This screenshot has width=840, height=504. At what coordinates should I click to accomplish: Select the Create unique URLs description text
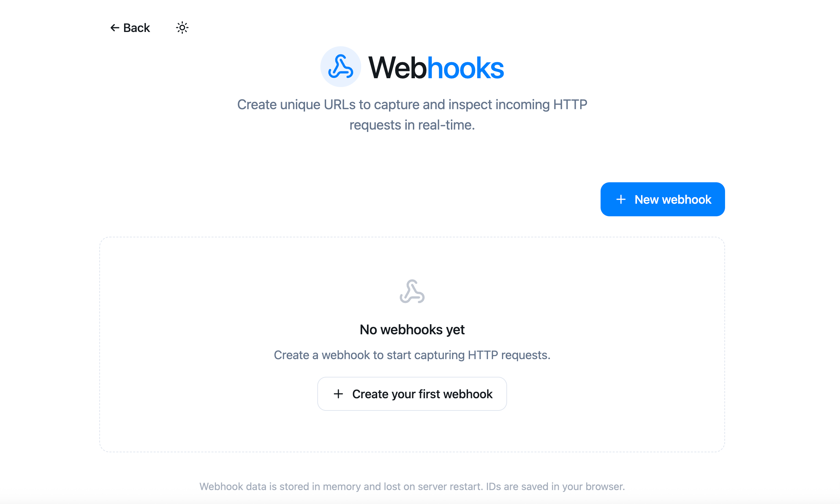[x=412, y=115]
